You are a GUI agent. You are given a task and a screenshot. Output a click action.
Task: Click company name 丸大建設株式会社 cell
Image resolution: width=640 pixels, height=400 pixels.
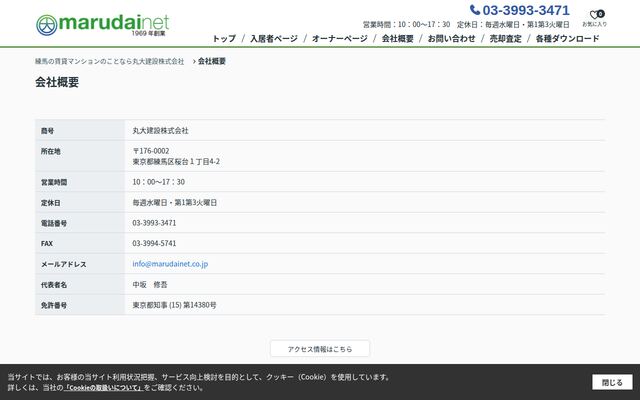click(160, 131)
